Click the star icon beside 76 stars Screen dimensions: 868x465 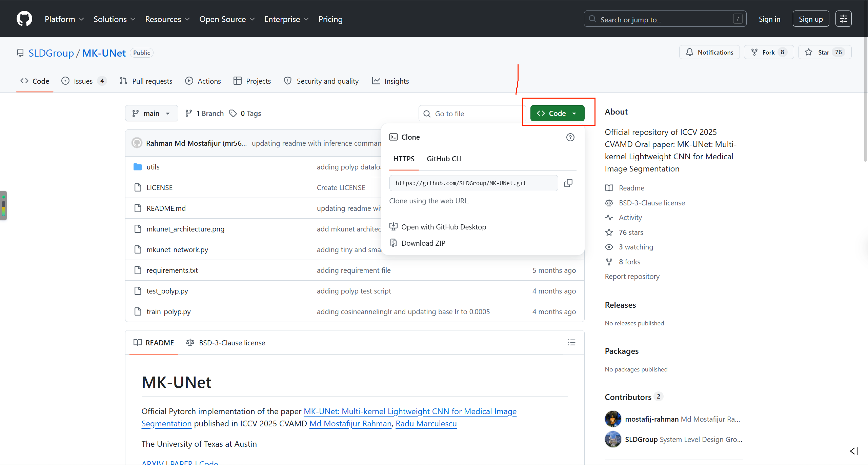[609, 232]
